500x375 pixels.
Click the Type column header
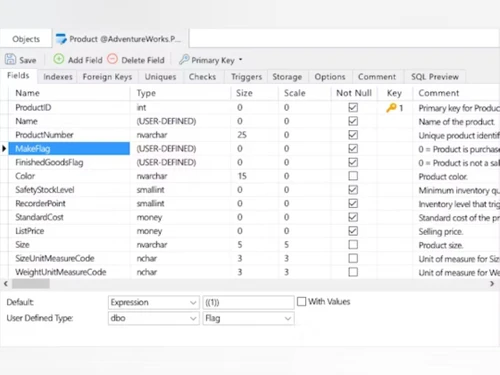click(x=146, y=93)
